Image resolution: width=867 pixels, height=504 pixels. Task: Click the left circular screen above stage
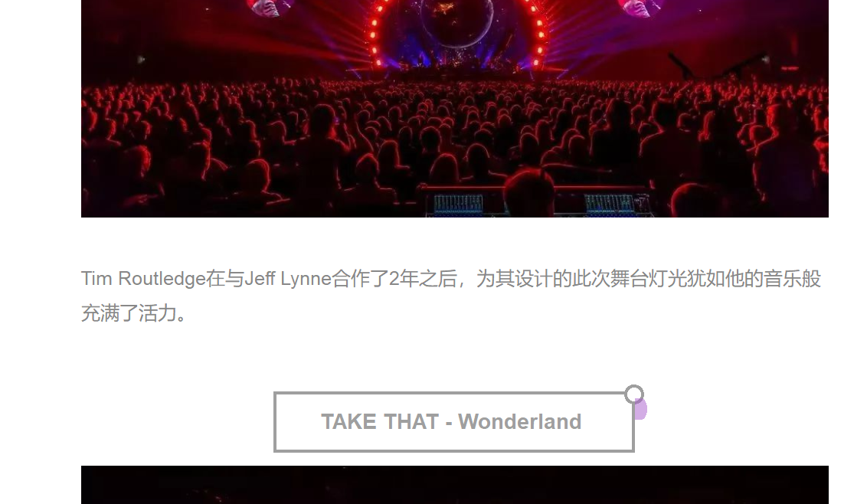pyautogui.click(x=270, y=7)
